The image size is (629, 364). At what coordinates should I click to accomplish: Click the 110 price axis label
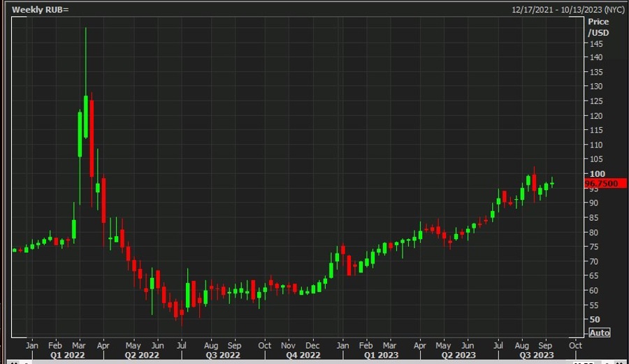[x=595, y=145]
